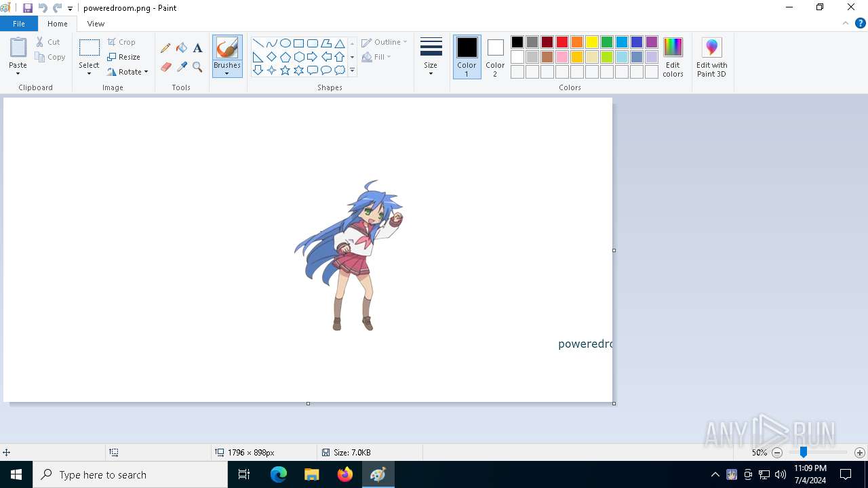
Task: Click the zoom in plus button
Action: coord(860,453)
